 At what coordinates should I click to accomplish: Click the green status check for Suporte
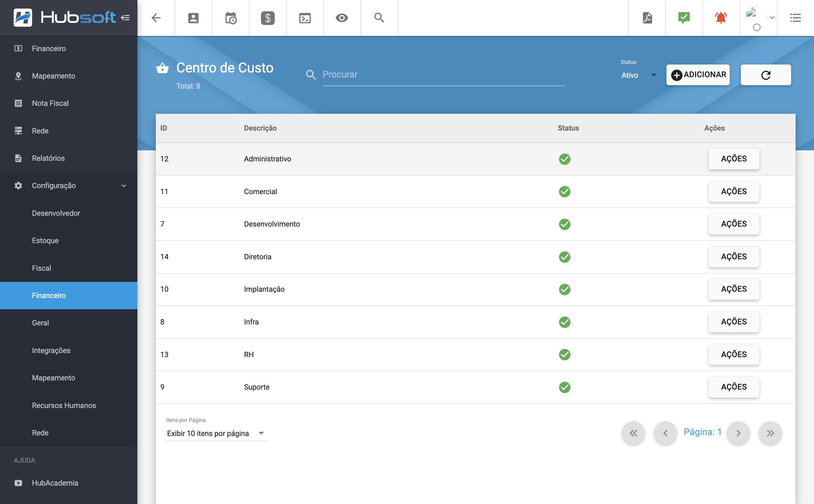point(565,387)
